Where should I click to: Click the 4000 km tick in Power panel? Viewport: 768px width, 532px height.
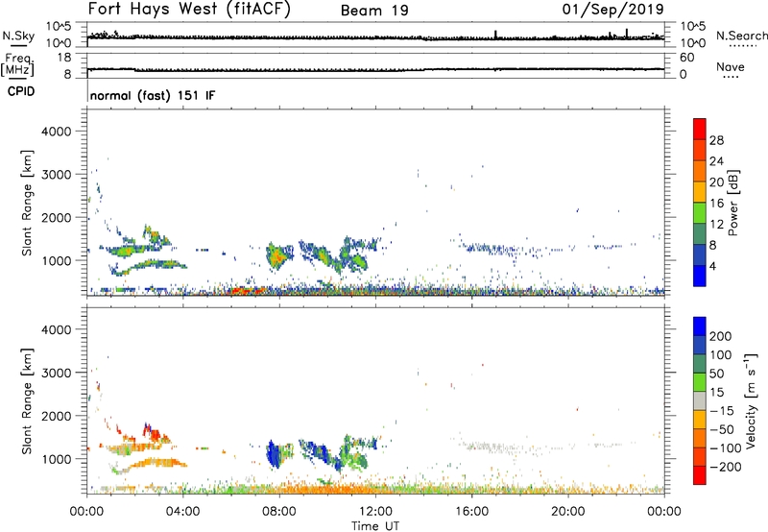(x=57, y=132)
